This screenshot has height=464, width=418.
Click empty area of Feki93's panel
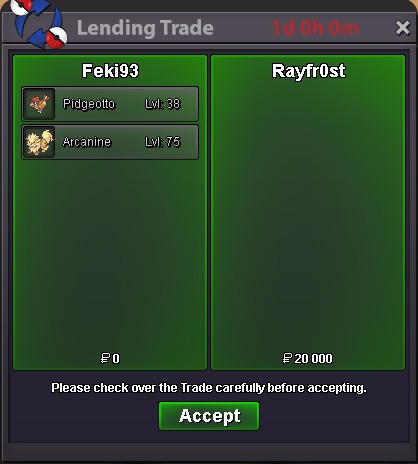pyautogui.click(x=110, y=253)
